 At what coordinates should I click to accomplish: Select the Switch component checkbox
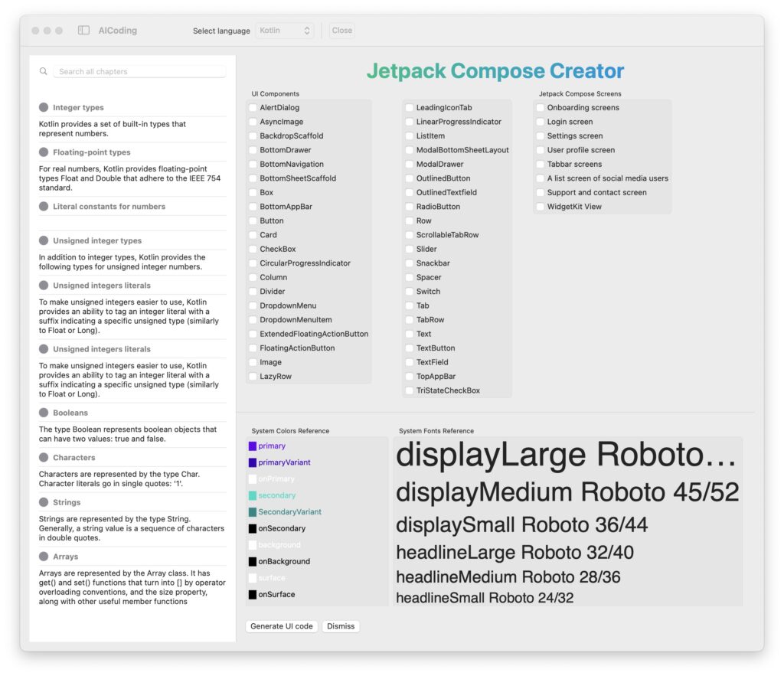point(410,291)
